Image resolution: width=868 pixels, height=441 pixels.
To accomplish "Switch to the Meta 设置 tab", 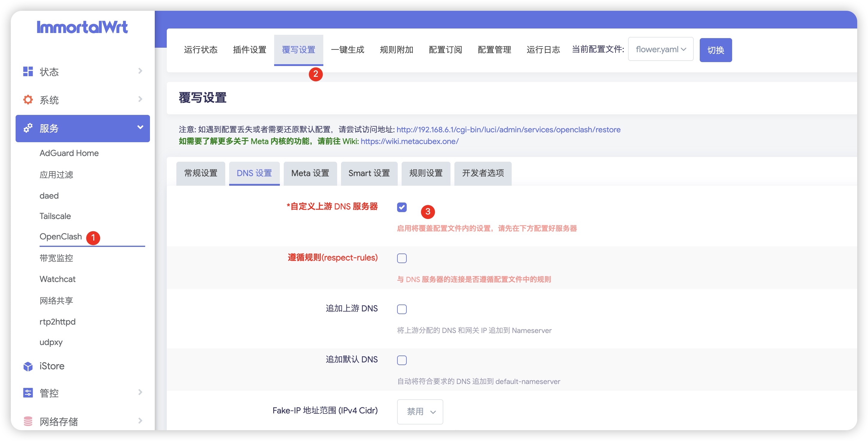I will [x=310, y=173].
